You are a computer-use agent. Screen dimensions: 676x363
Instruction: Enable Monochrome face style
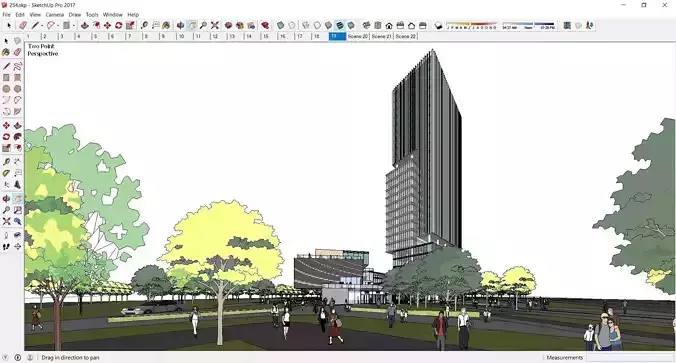351,26
